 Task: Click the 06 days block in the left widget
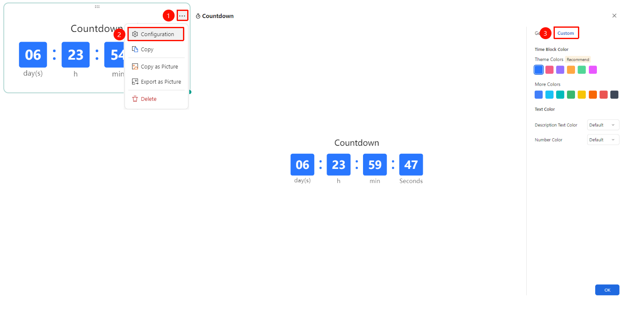33,55
